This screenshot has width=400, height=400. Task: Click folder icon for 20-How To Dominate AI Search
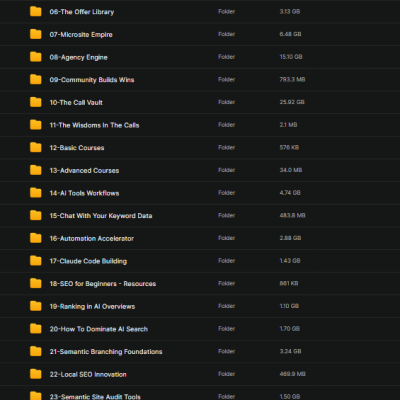[36, 329]
